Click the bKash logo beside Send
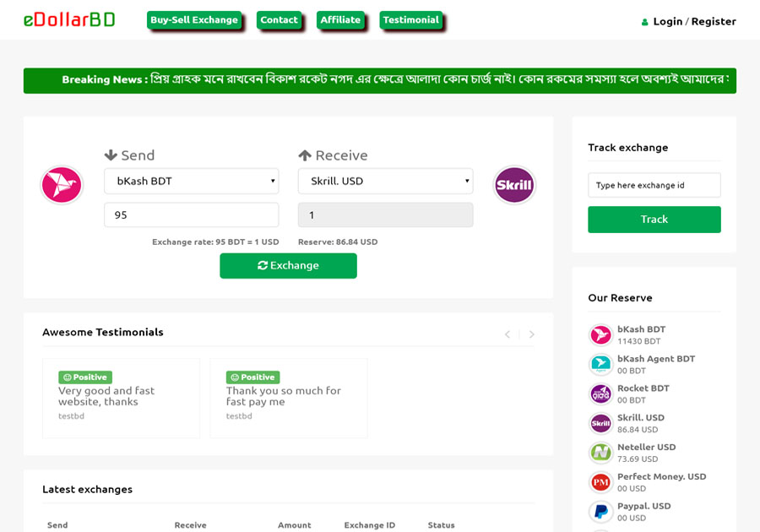760x532 pixels. click(x=62, y=185)
